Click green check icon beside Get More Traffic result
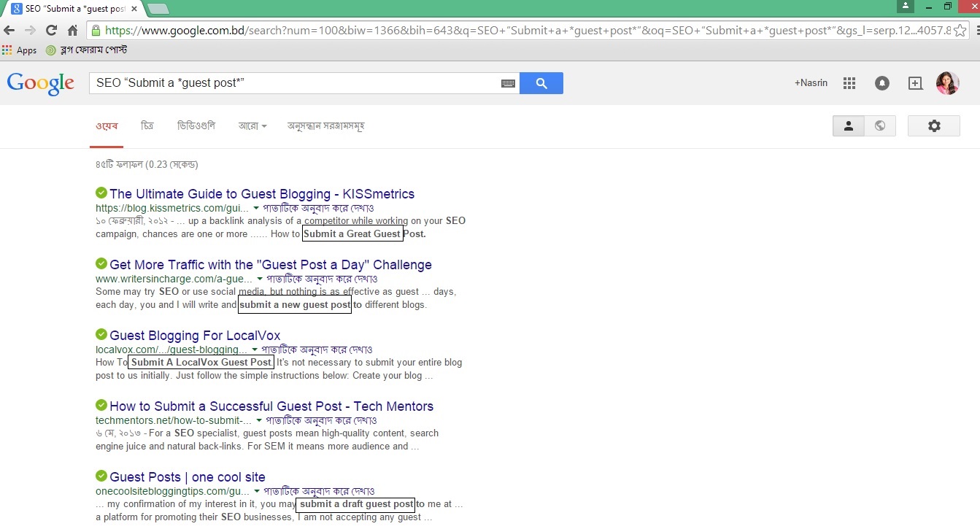 coord(101,264)
